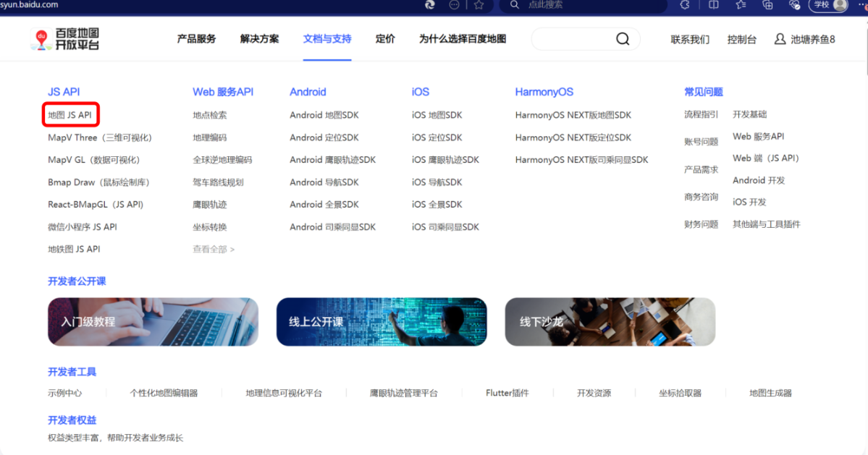Open MapV GL（数据可视化） link
The width and height of the screenshot is (868, 455).
point(93,160)
